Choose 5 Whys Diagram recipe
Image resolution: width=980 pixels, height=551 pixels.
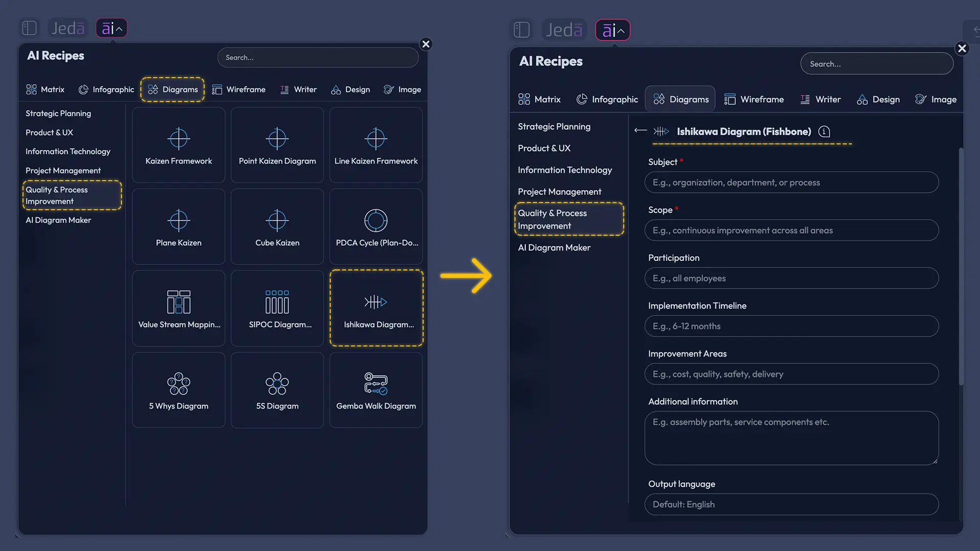pyautogui.click(x=179, y=390)
